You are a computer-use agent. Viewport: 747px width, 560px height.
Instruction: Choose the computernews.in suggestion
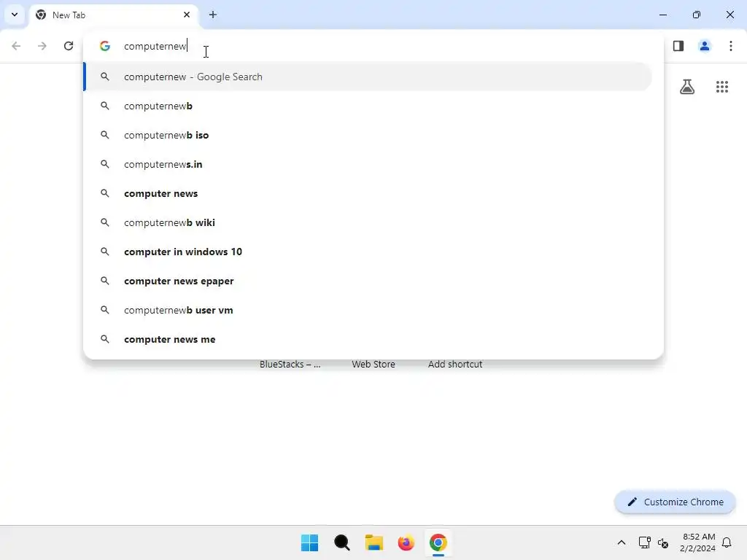tap(368, 164)
